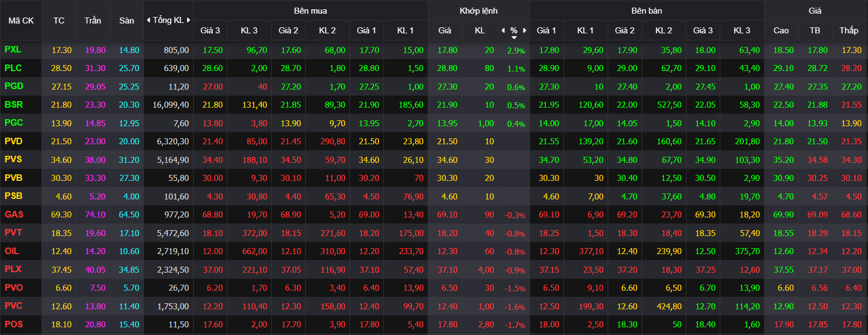This screenshot has width=868, height=335.
Task: Click the Khớp lệnh group header
Action: (x=479, y=11)
